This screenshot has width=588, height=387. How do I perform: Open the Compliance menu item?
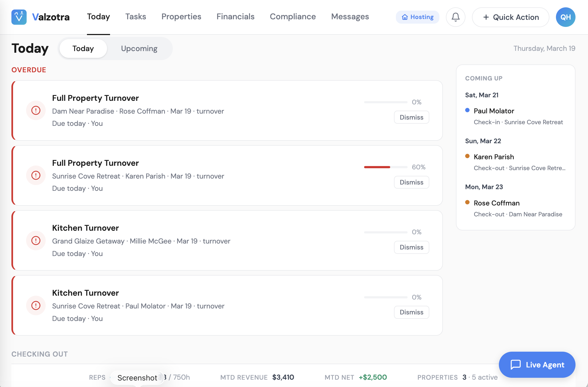[293, 17]
